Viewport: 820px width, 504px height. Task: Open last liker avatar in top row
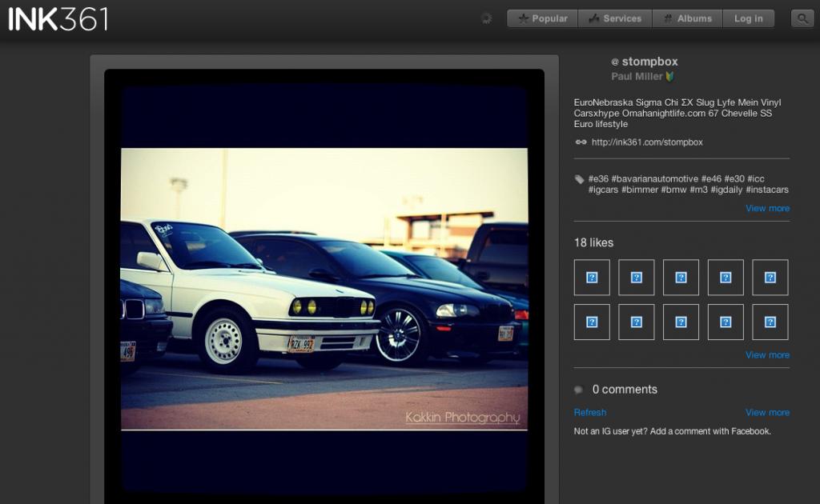[x=770, y=278]
